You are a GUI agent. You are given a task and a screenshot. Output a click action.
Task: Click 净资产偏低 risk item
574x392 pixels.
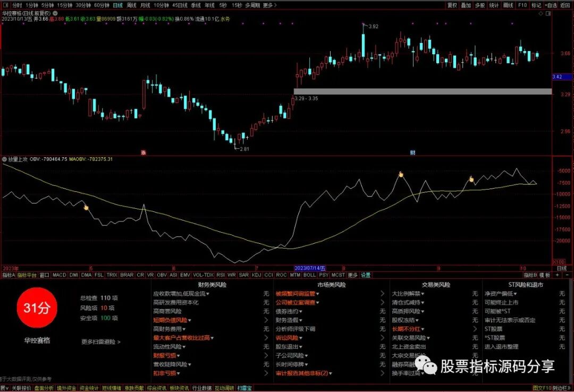pyautogui.click(x=501, y=294)
